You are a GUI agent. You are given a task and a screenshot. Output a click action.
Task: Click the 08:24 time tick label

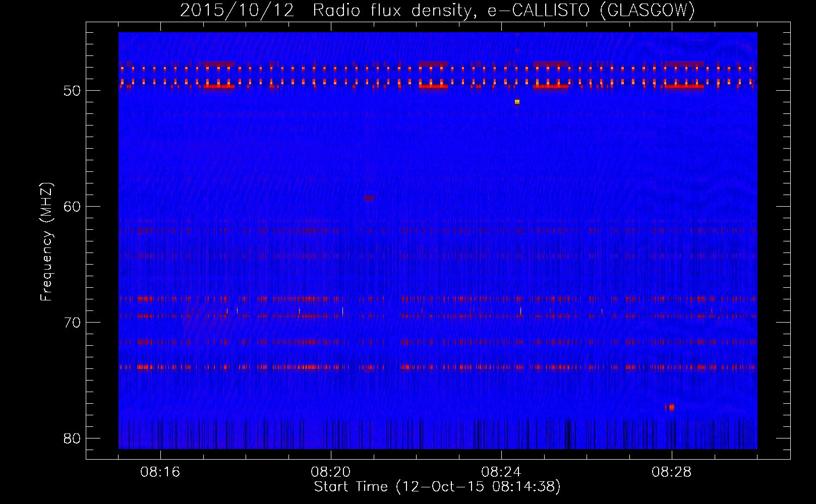click(x=501, y=472)
